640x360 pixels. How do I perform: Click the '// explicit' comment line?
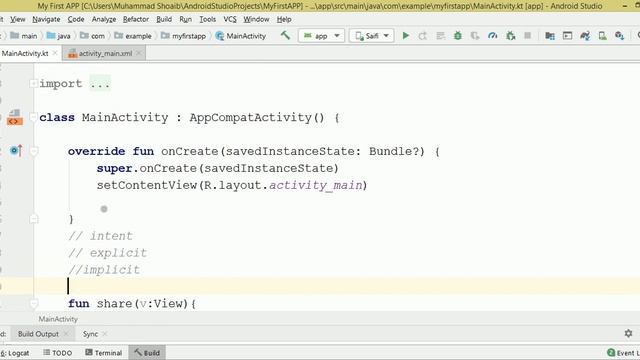[x=107, y=253]
